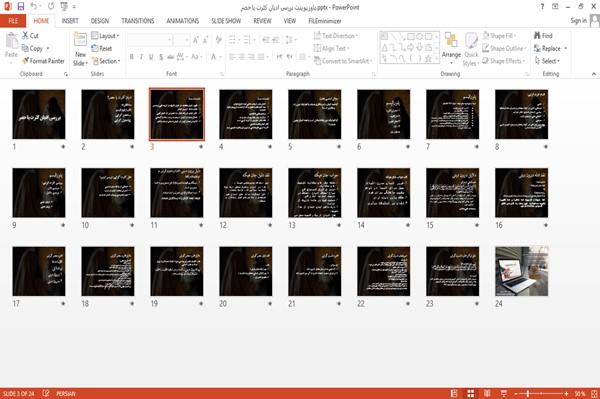Click Find in Editing group
The width and height of the screenshot is (600, 399).
(x=543, y=36)
